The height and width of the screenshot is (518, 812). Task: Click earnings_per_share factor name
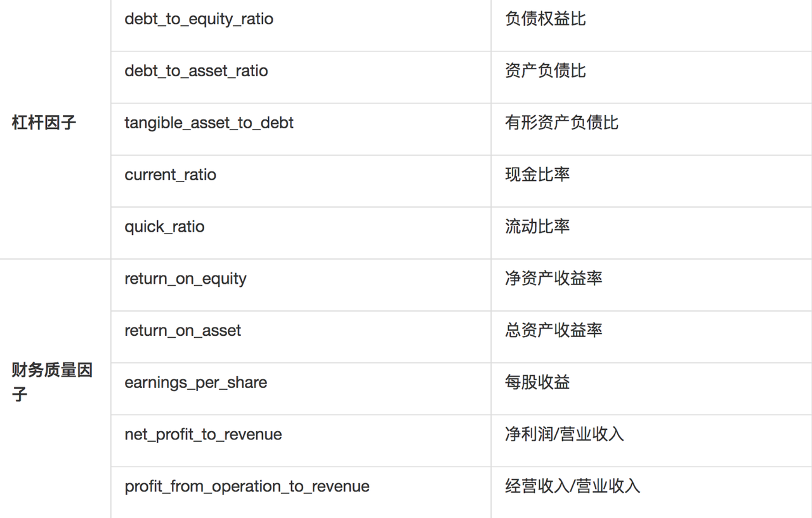pos(195,383)
